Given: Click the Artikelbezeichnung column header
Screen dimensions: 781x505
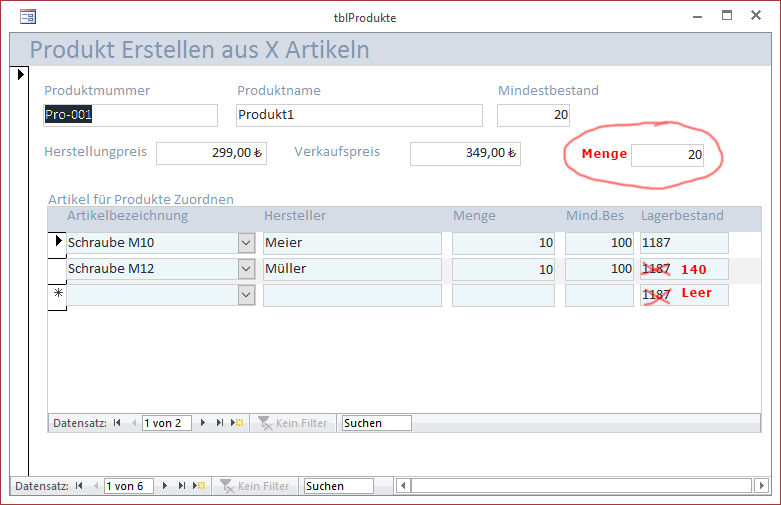Looking at the screenshot, I should click(128, 216).
